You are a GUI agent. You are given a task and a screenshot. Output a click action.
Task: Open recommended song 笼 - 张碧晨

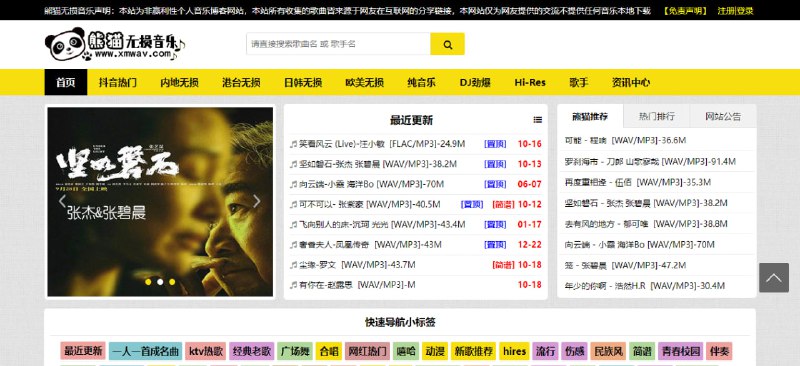[625, 265]
